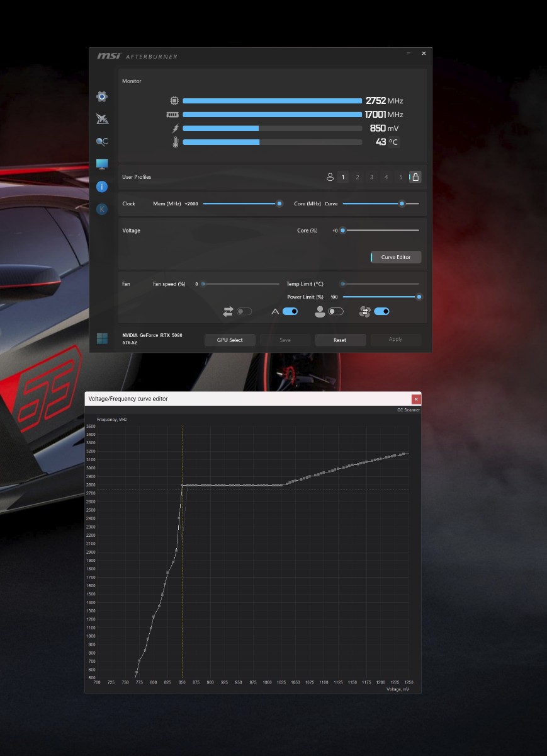Select user profile slot 3
547x756 pixels.
click(x=372, y=177)
